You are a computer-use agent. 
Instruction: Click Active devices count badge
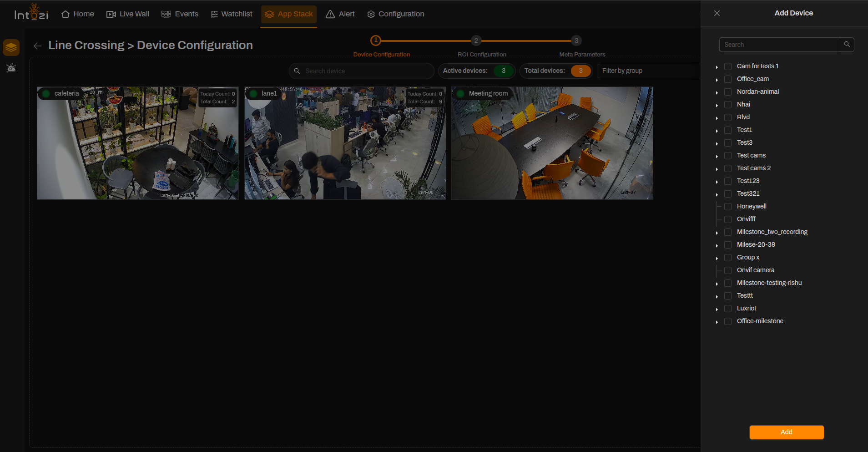504,71
